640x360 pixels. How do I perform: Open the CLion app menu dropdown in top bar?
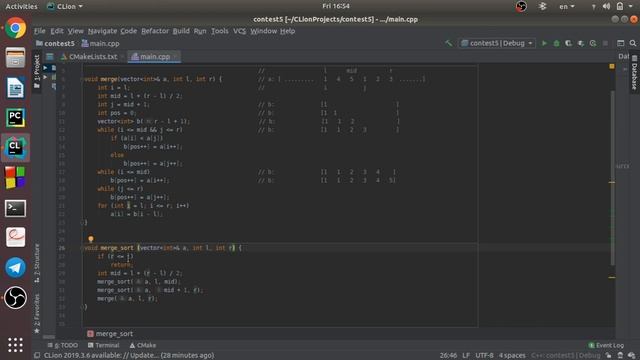click(65, 6)
